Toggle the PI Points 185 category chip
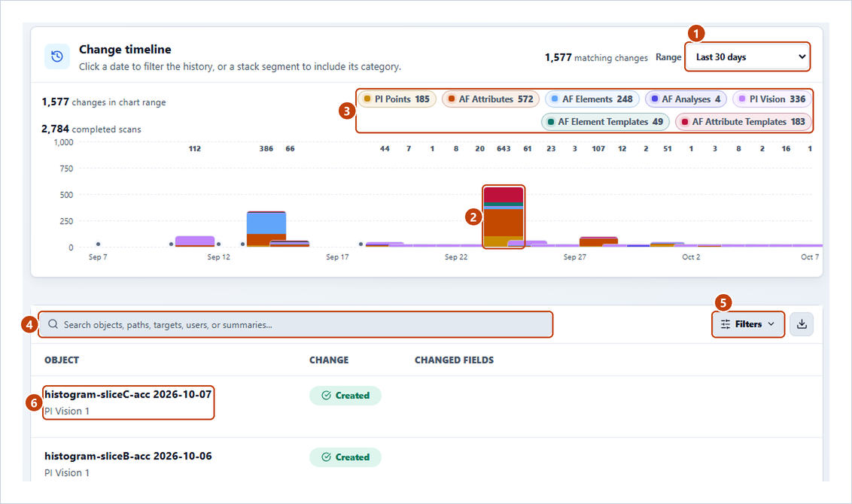Viewport: 852px width, 504px height. point(397,99)
